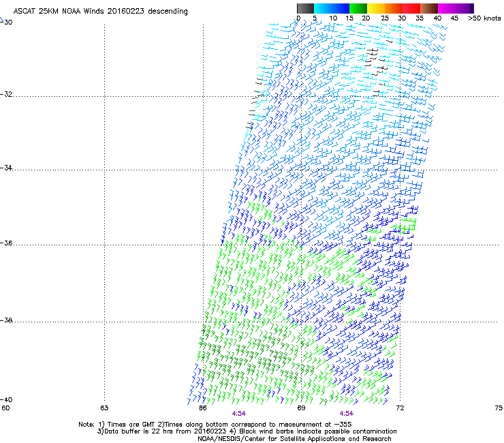This screenshot has width=504, height=443.
Task: Click the -38 latitude axis label
Action: click(6, 320)
